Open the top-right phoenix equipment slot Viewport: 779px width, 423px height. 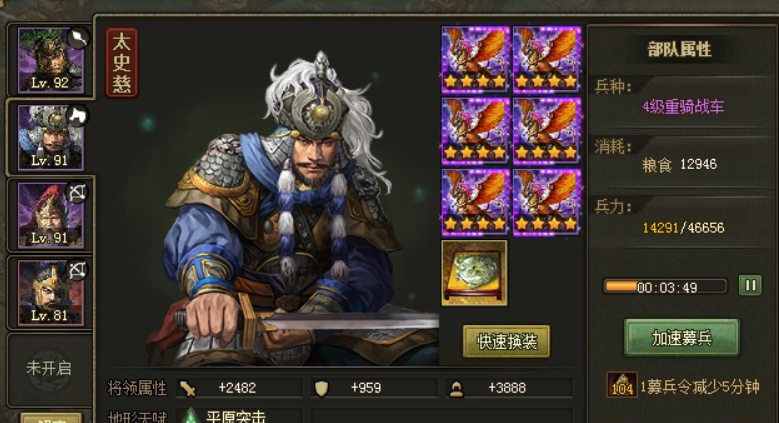pos(547,60)
